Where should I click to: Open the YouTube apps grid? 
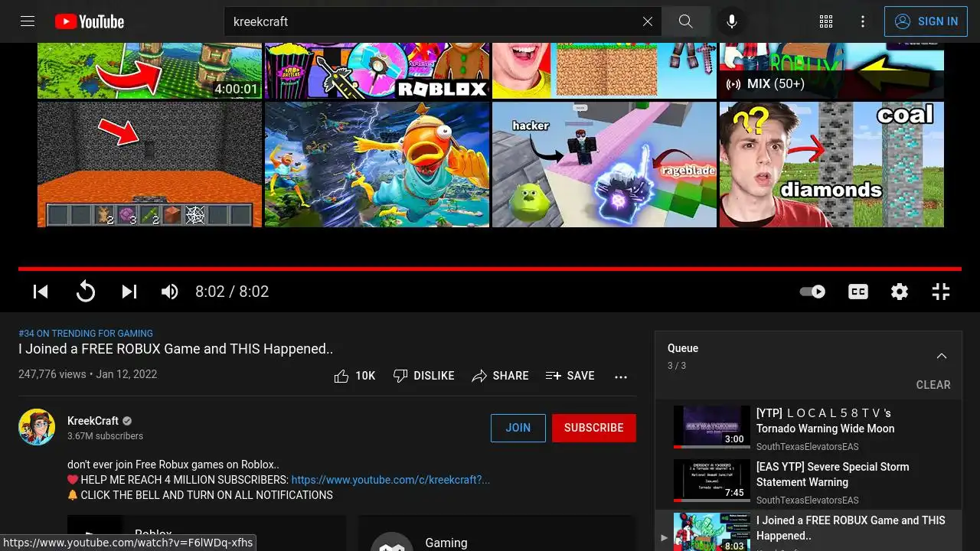point(826,21)
